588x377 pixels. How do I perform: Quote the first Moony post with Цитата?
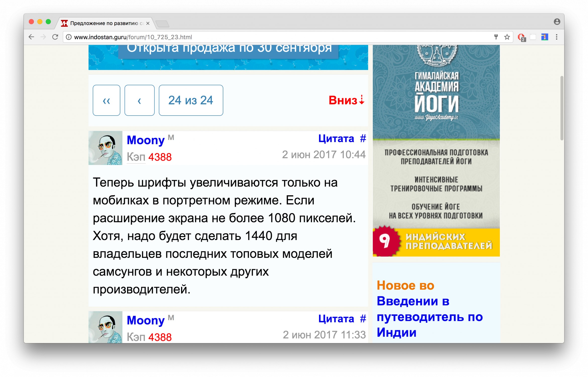click(x=336, y=138)
